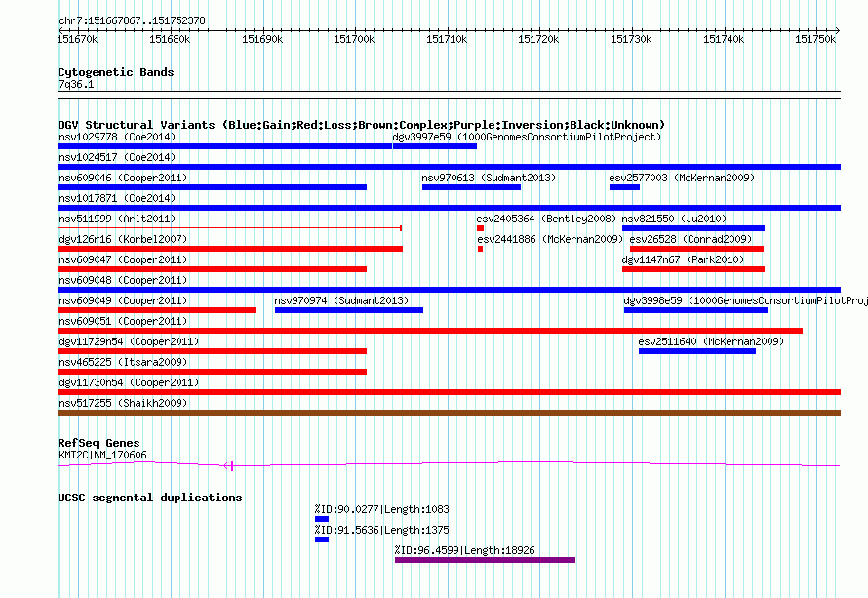Click the nsv1029778 (Coe2014) variant bar
Image resolution: width=868 pixels, height=598 pixels.
pos(224,146)
